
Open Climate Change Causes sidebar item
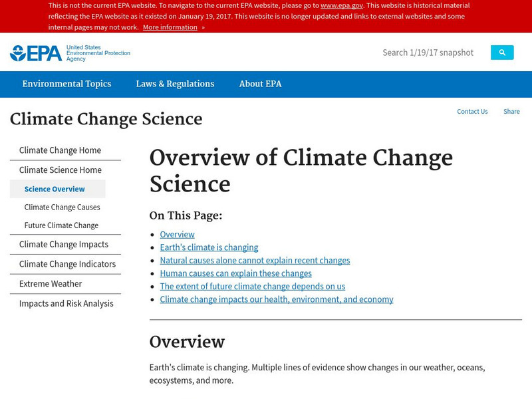point(62,207)
